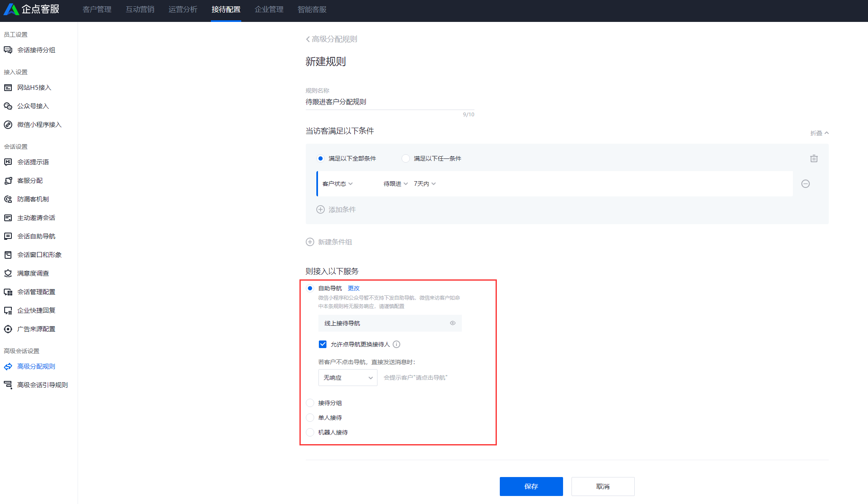This screenshot has width=868, height=504.
Task: Select 接待分组 radio button
Action: click(x=310, y=403)
